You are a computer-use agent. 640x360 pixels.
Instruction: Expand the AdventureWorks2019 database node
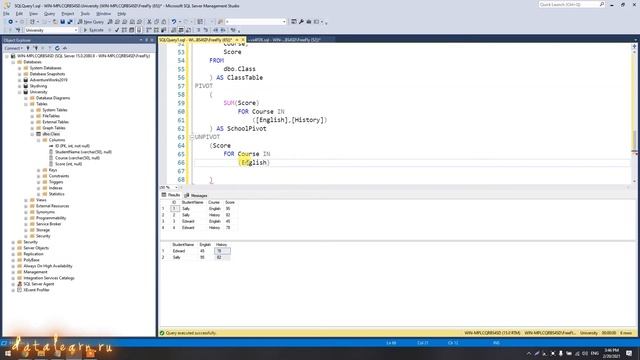click(20, 80)
